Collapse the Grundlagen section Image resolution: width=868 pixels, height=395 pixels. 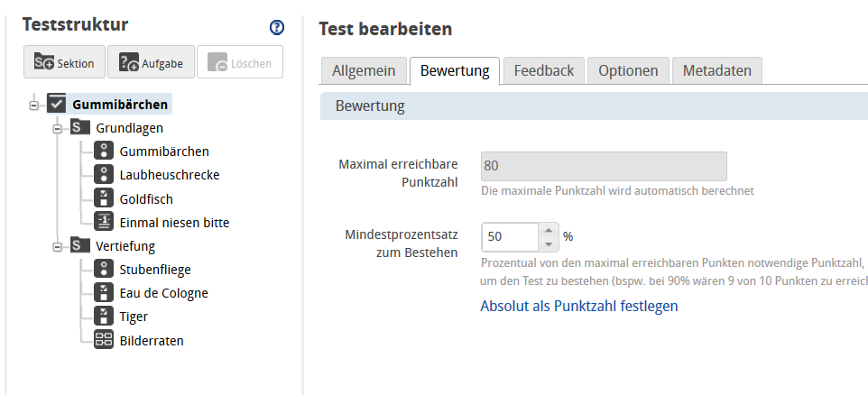[57, 128]
